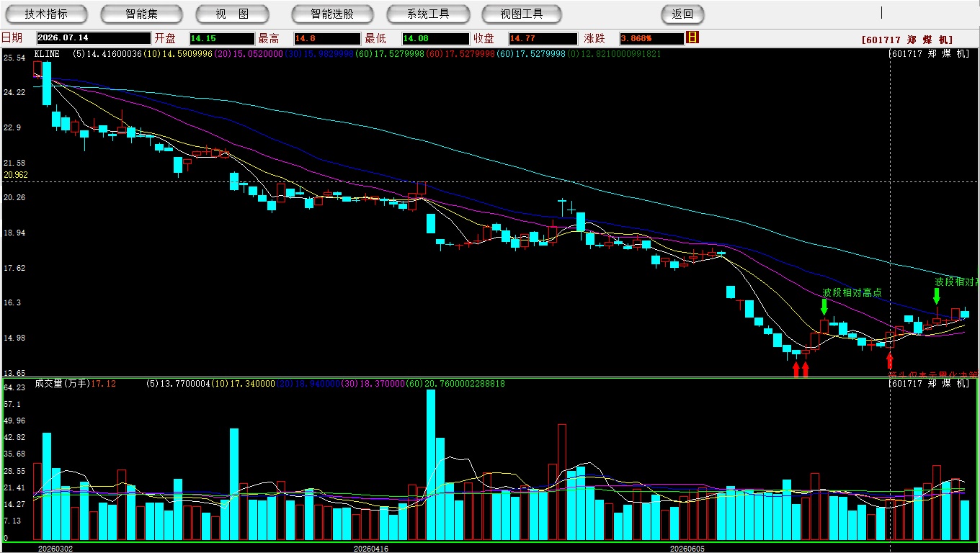Click the 35.68 volume axis label
This screenshot has height=553, width=980.
click(14, 454)
